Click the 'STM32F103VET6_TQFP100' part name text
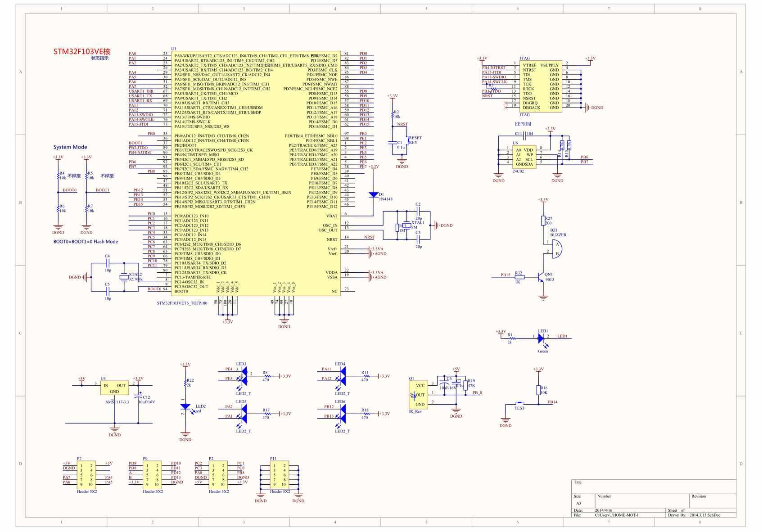 pyautogui.click(x=182, y=303)
